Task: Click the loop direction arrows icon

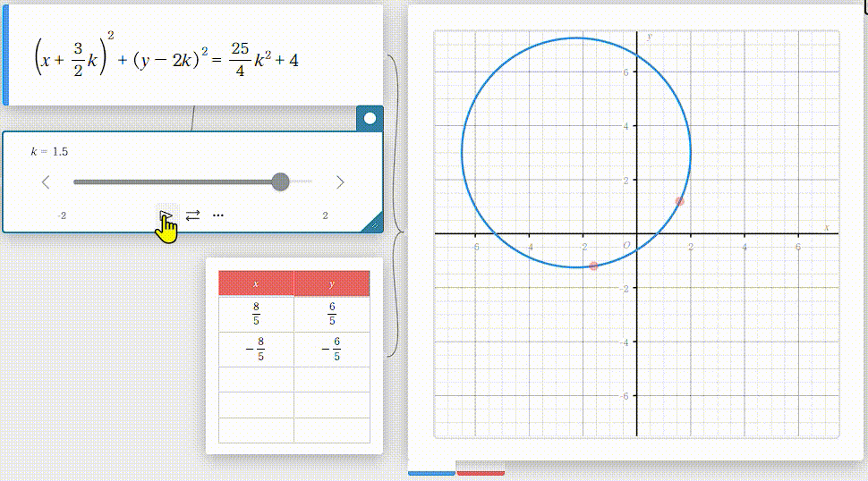Action: [x=193, y=215]
